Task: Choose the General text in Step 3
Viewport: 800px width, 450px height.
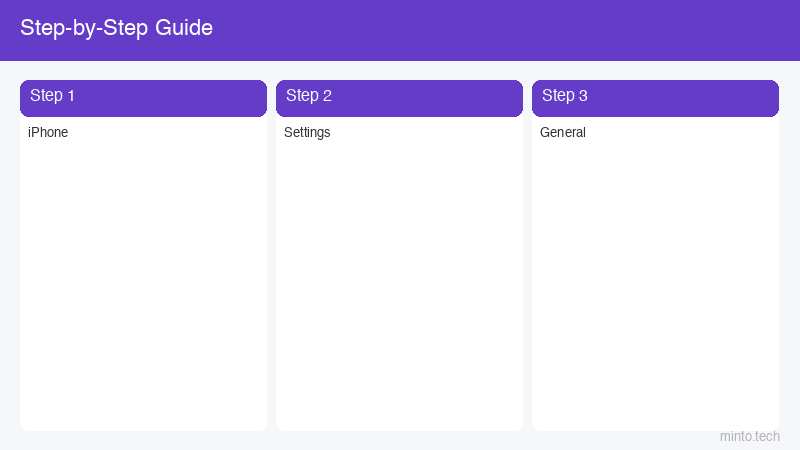Action: point(563,132)
